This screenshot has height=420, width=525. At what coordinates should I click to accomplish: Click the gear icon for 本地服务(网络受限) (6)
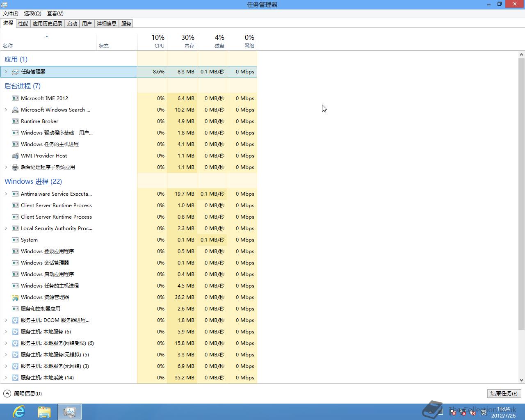click(x=15, y=343)
